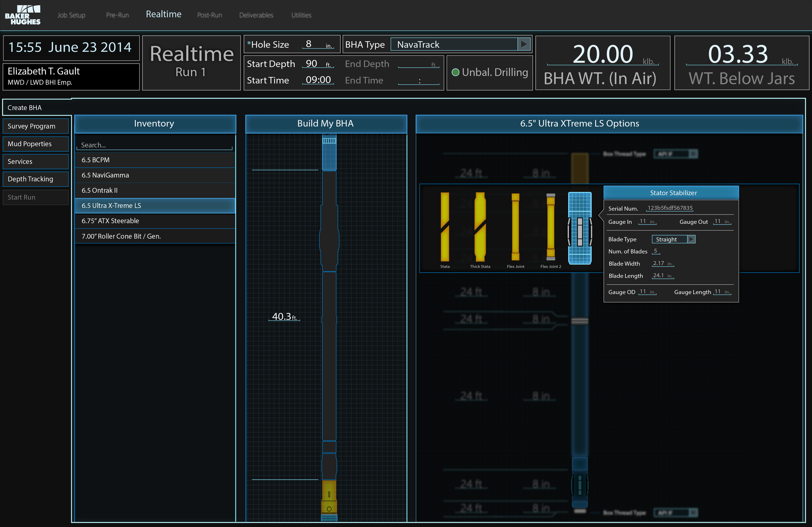The width and height of the screenshot is (812, 527).
Task: Edit the Hole Size value
Action: pyautogui.click(x=318, y=45)
